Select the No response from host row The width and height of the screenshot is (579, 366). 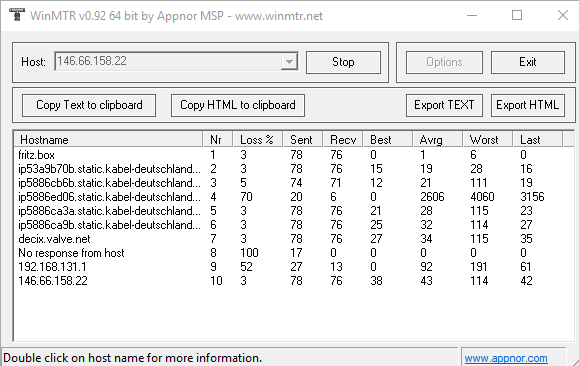(x=294, y=253)
